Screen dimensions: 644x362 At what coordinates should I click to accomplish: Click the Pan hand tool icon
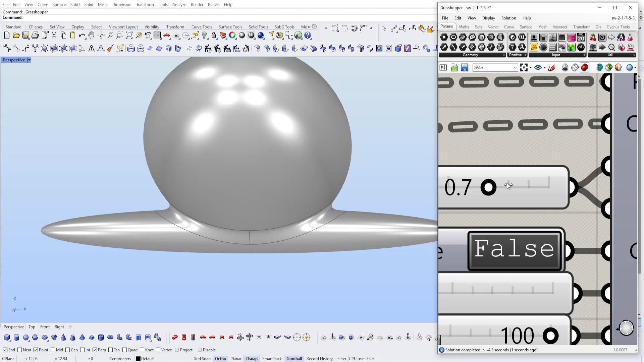[x=91, y=35]
